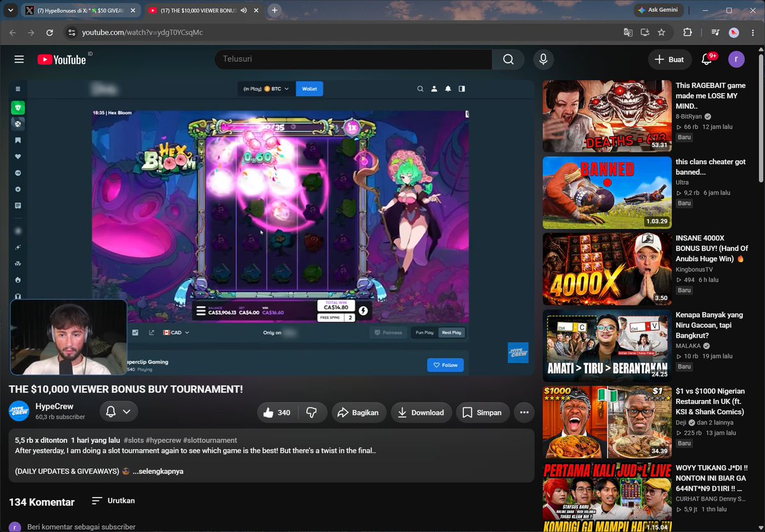Open the Extensions puzzle icon
This screenshot has width=765, height=532.
click(687, 32)
